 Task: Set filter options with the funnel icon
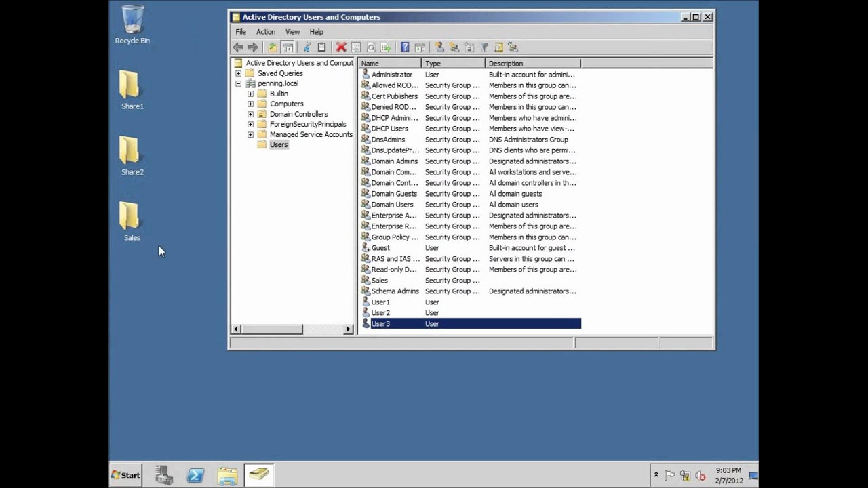click(x=484, y=47)
